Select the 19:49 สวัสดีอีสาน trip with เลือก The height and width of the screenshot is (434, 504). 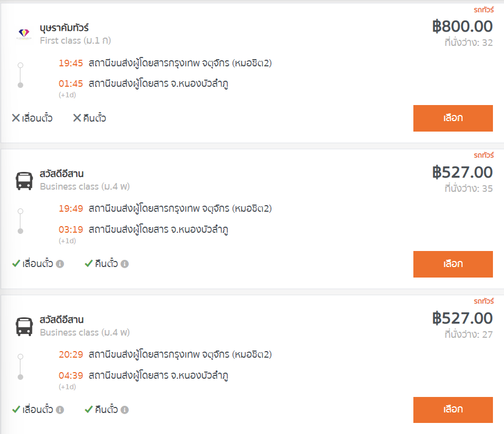point(453,264)
